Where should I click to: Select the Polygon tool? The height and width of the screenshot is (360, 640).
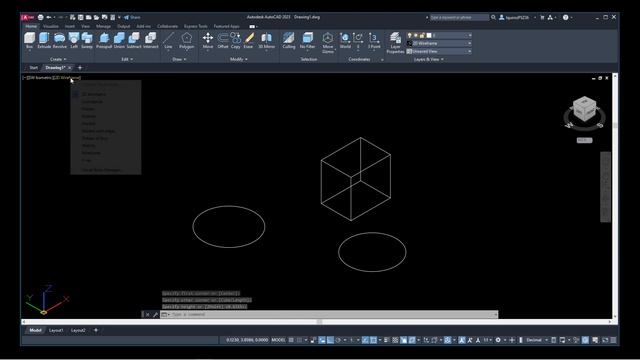[187, 40]
